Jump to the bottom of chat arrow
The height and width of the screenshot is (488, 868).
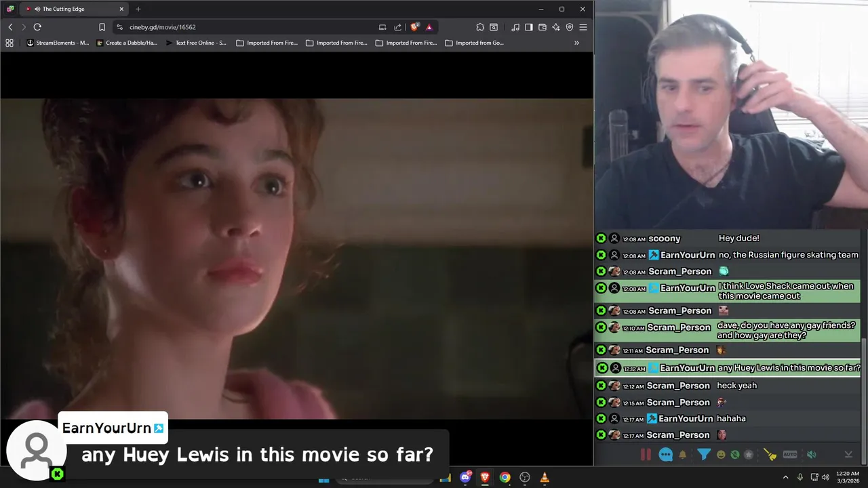(x=848, y=455)
